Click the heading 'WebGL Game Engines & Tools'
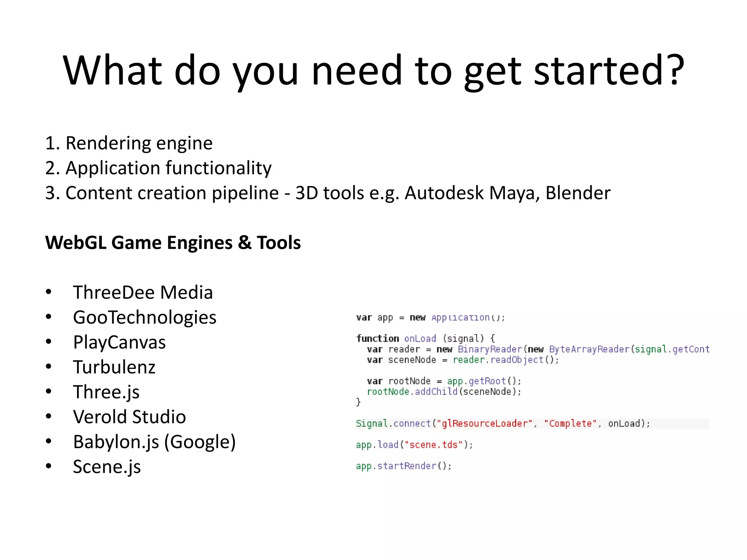The image size is (747, 560). [173, 242]
